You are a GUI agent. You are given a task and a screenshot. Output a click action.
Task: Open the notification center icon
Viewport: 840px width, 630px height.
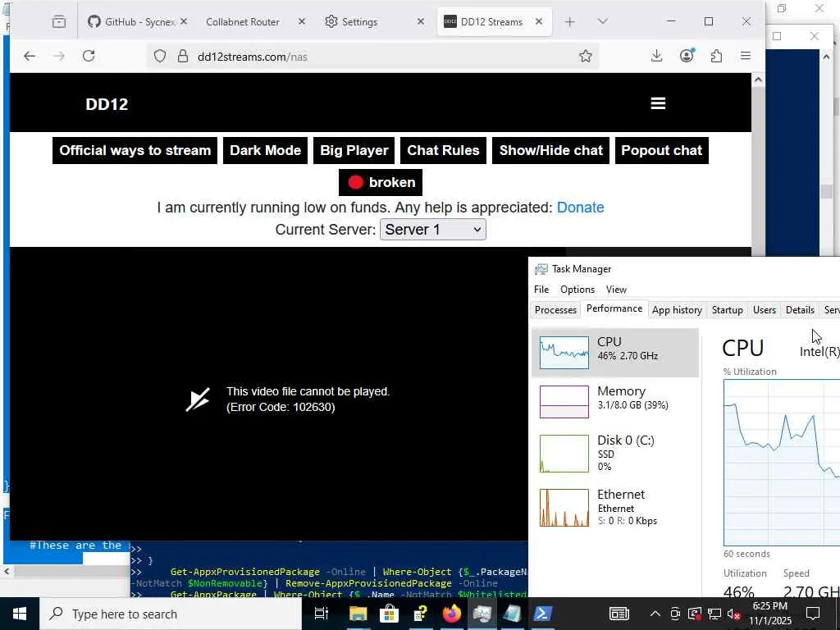point(813,614)
